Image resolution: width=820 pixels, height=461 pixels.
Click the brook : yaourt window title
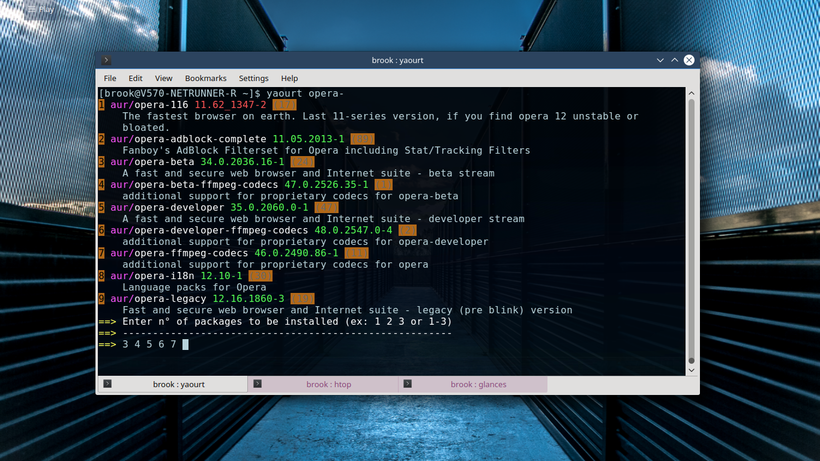pyautogui.click(x=397, y=60)
